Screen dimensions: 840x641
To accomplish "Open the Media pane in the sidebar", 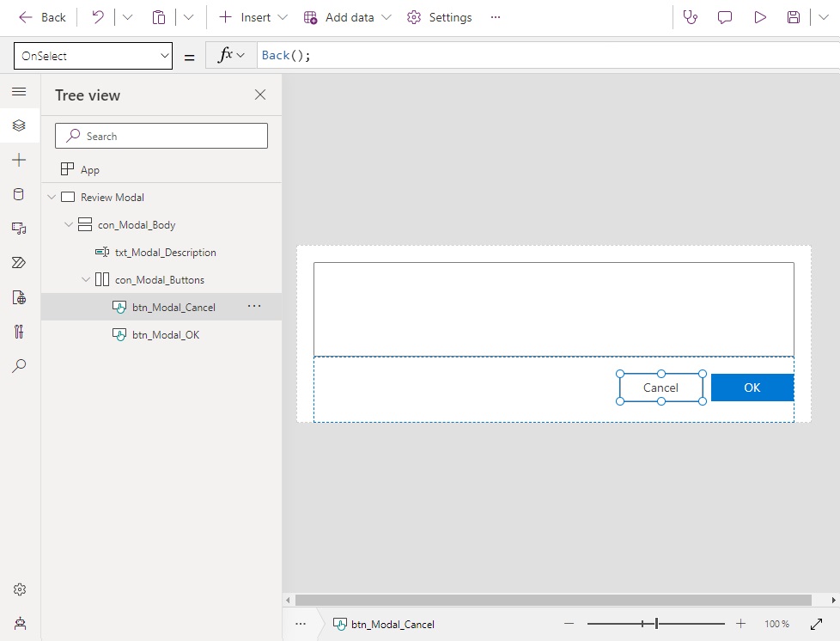I will (x=19, y=229).
